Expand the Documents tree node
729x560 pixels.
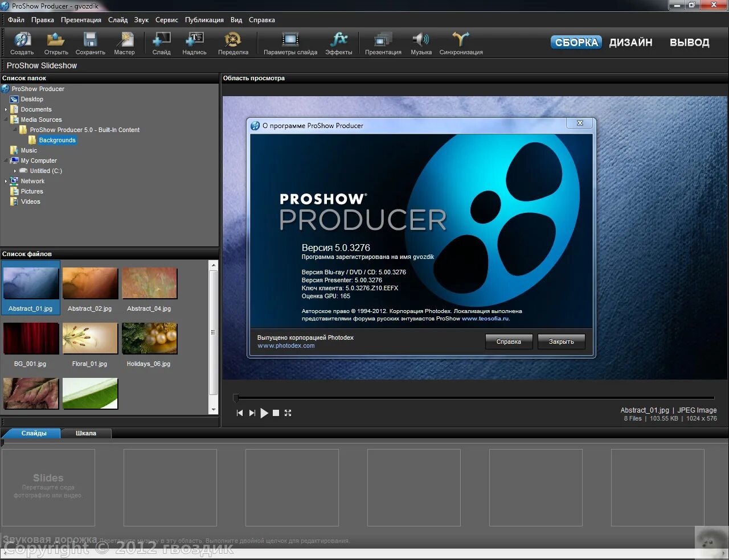pos(6,109)
